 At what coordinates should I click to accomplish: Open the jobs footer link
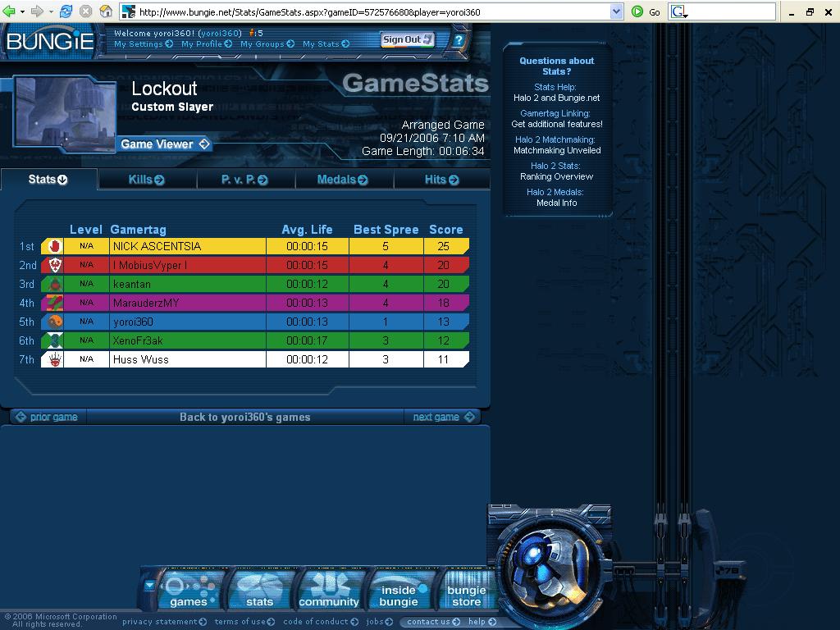379,622
